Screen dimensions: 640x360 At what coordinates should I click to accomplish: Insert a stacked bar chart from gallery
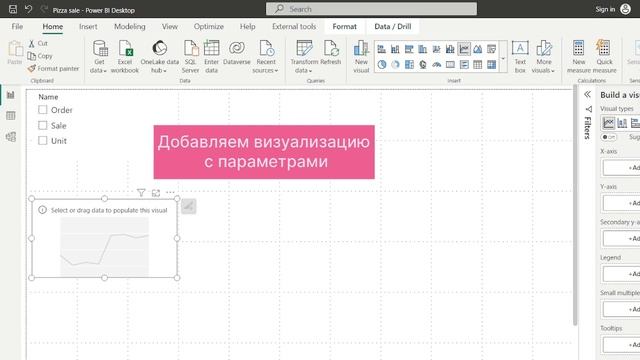click(382, 49)
